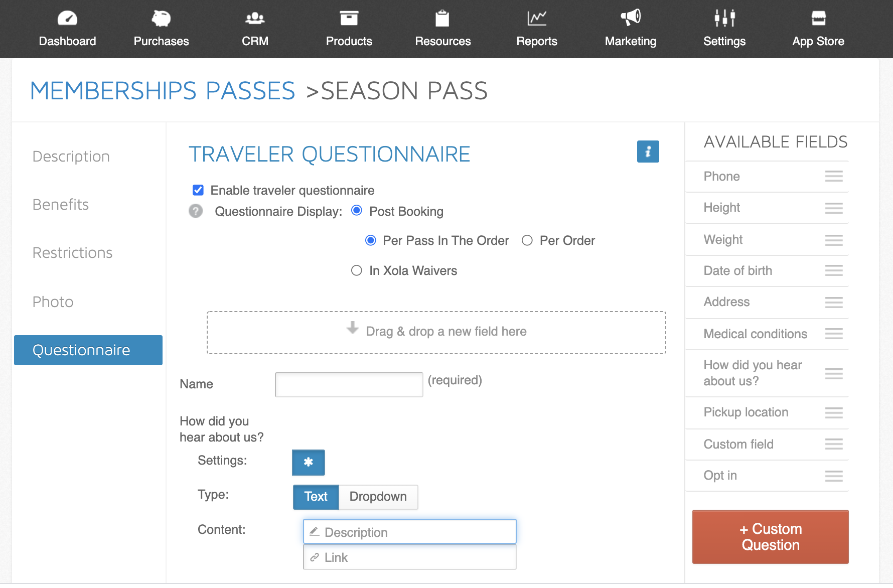Open Photo section tab
The width and height of the screenshot is (893, 588).
point(53,302)
